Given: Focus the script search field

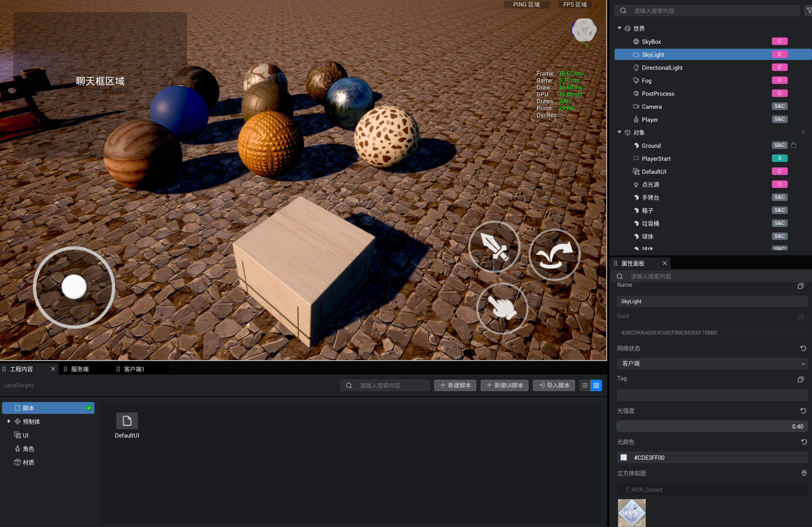Looking at the screenshot, I should click(385, 386).
